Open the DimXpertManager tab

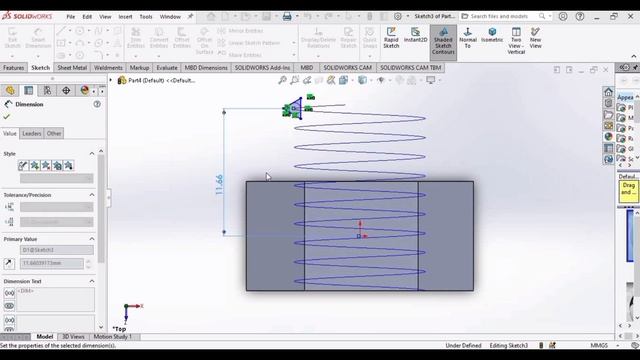point(66,90)
